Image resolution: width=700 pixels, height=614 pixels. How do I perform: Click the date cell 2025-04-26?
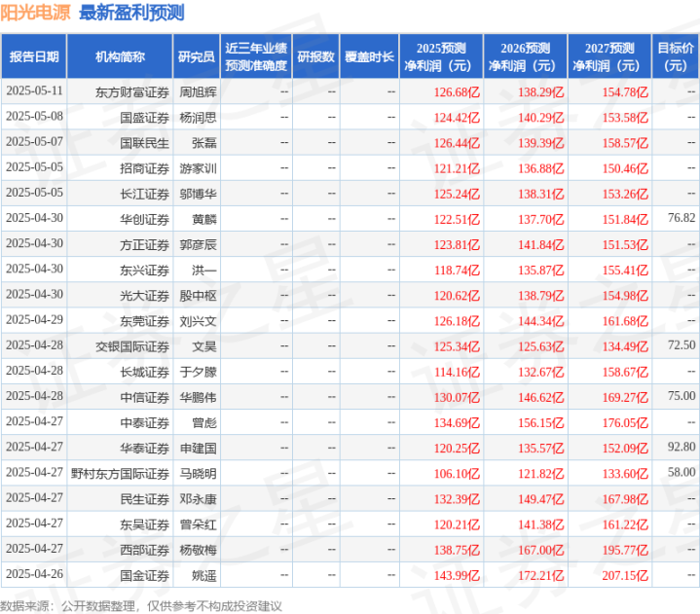[x=34, y=574]
